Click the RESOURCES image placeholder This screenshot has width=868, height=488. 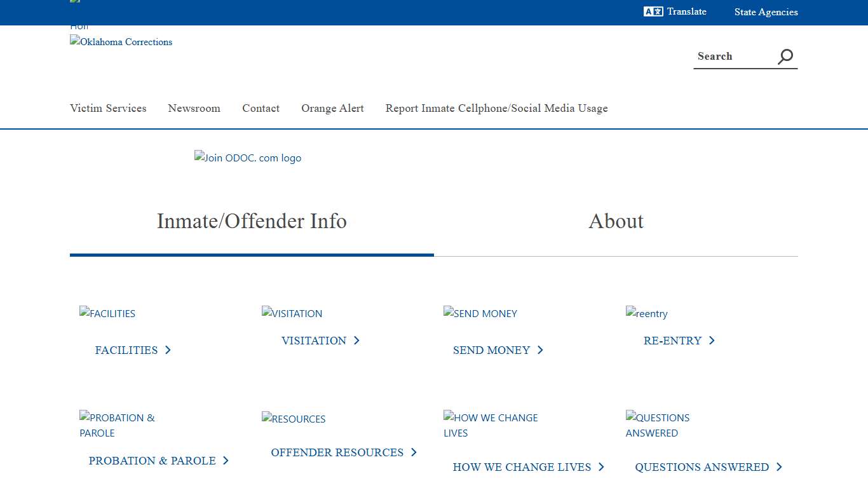pyautogui.click(x=294, y=419)
